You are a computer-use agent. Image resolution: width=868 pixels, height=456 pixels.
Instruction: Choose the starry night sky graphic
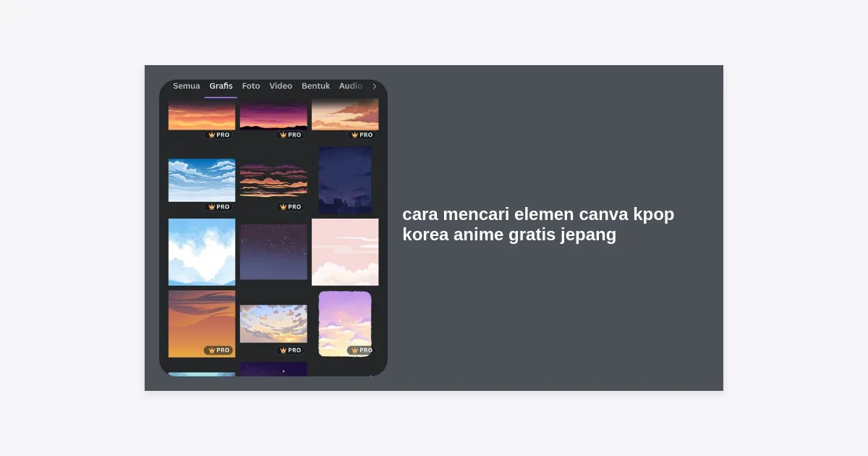tap(273, 251)
